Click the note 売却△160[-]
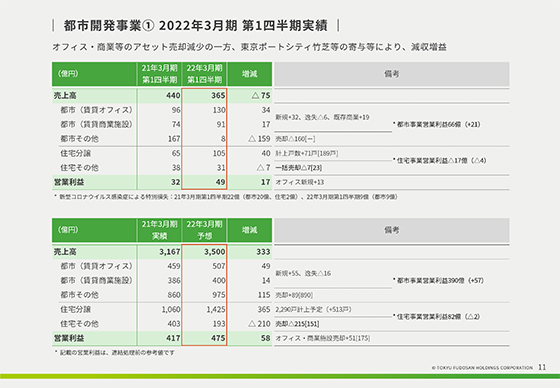560x388 pixels. 295,139
